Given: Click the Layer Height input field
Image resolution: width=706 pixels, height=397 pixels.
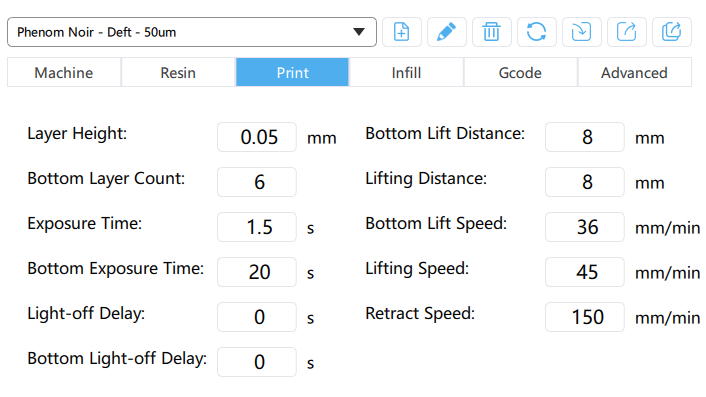Looking at the screenshot, I should click(257, 137).
